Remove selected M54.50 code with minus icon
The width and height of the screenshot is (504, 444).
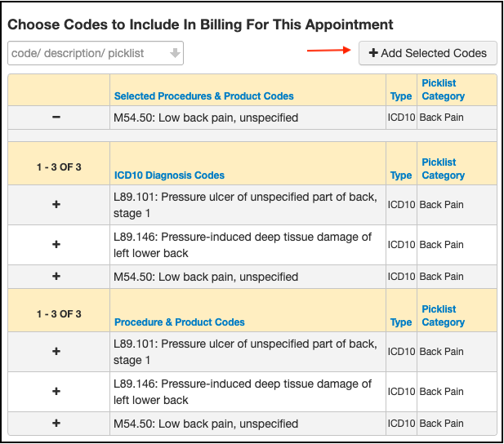[56, 118]
